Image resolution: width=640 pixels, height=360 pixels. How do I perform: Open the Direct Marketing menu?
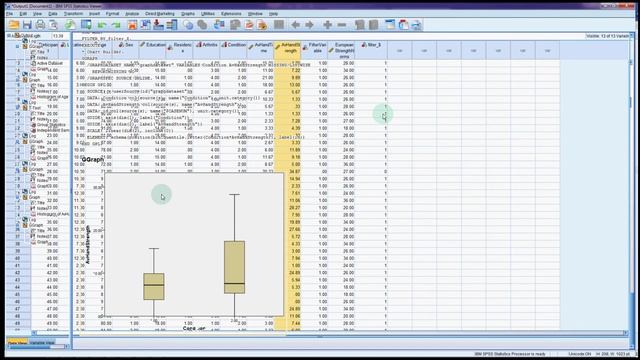click(x=160, y=13)
